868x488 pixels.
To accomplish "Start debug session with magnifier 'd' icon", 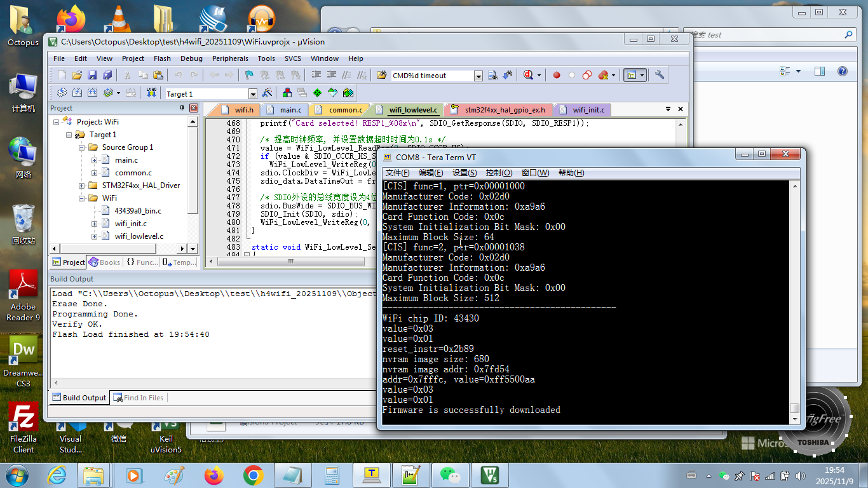I will click(528, 75).
